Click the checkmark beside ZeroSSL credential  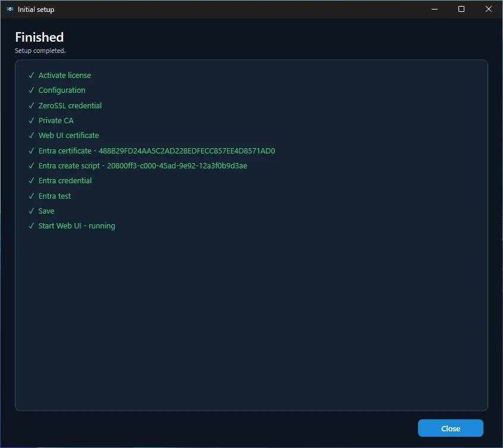[x=31, y=105]
